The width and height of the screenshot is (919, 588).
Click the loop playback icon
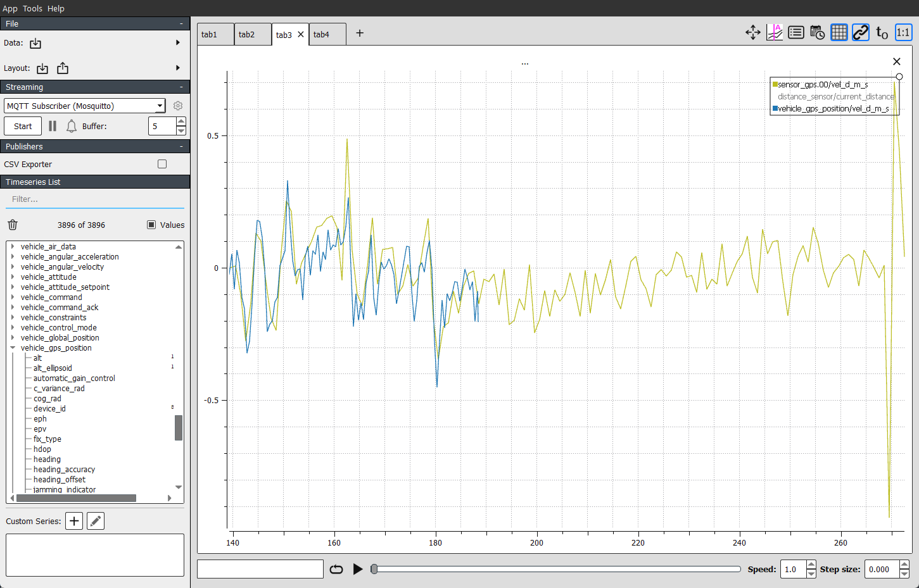[x=336, y=569]
